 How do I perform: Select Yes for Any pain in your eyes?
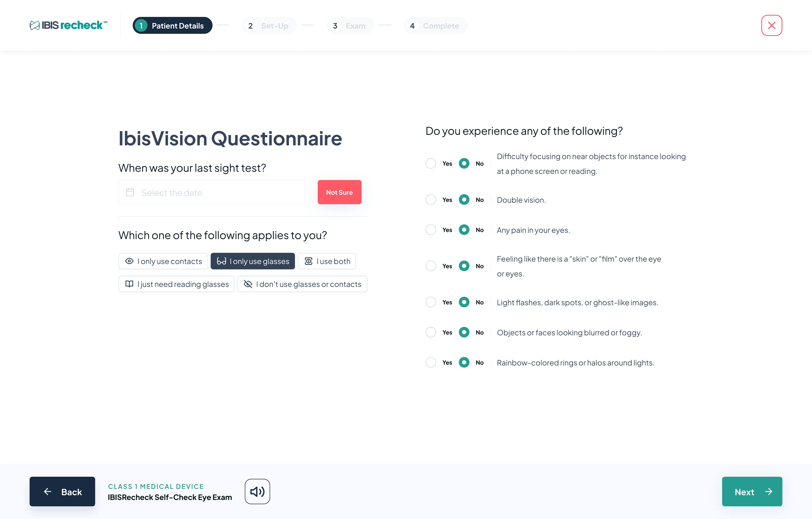tap(431, 230)
